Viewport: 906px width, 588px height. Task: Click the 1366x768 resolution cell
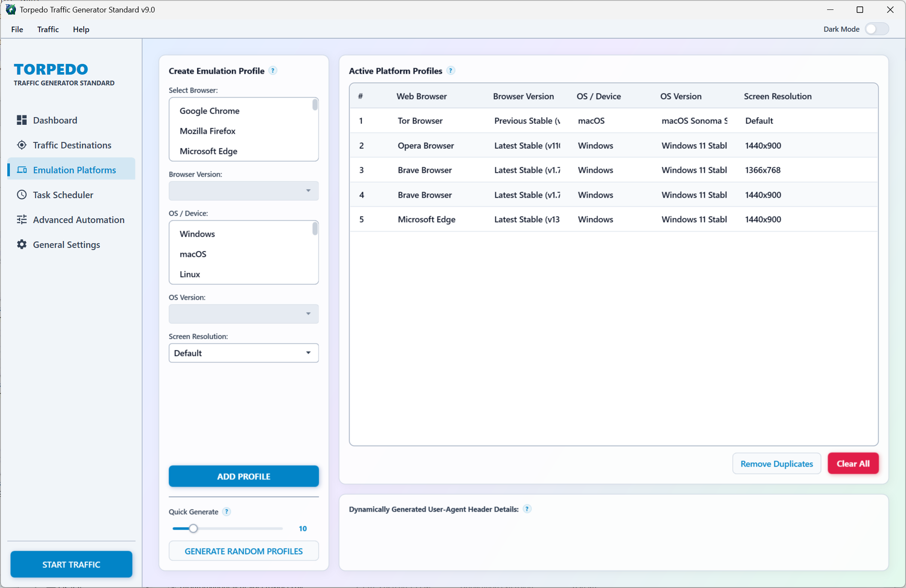tap(763, 170)
